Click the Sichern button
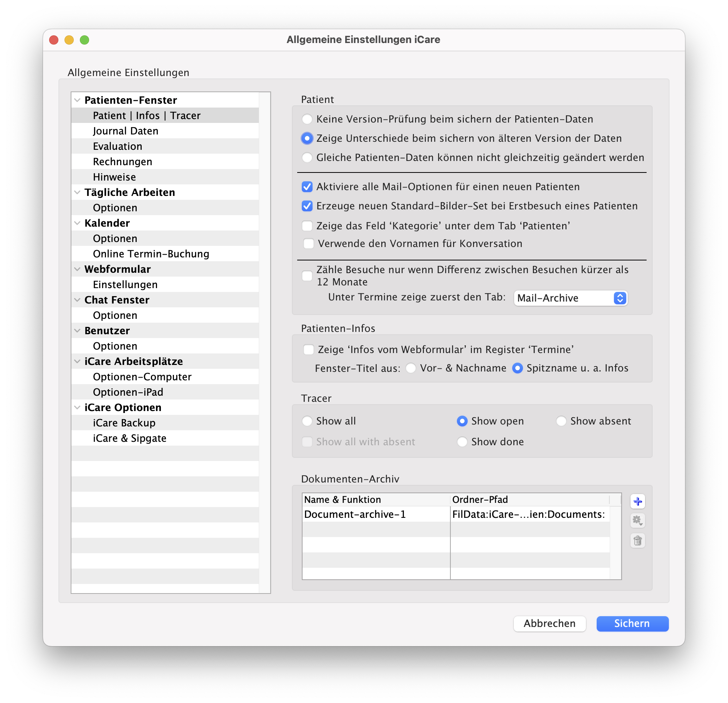 coord(632,623)
